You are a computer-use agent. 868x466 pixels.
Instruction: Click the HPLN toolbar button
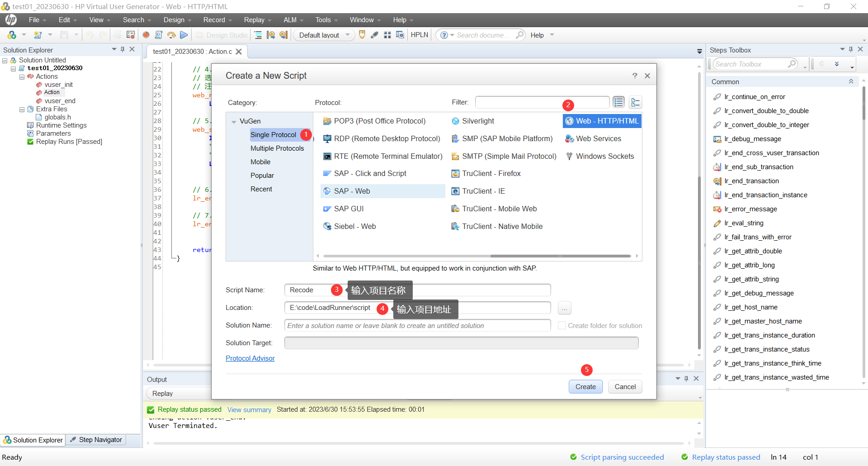[419, 35]
